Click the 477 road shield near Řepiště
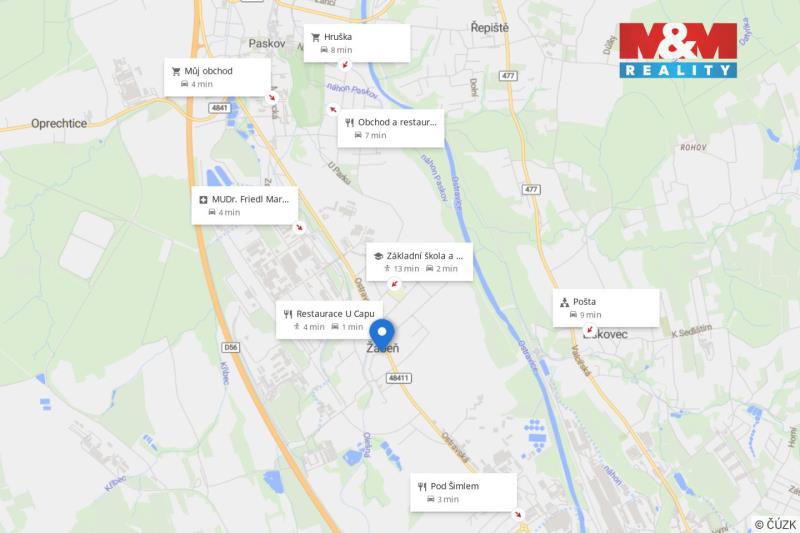This screenshot has height=533, width=800. pos(508,76)
